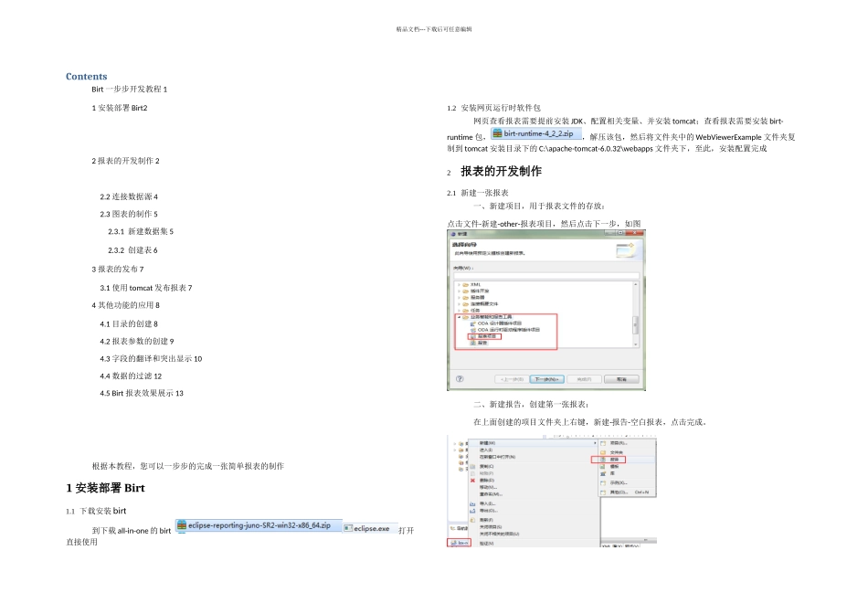This screenshot has width=868, height=614.
Task: Open the submenu arrow on the top context menu entry
Action: [x=595, y=443]
